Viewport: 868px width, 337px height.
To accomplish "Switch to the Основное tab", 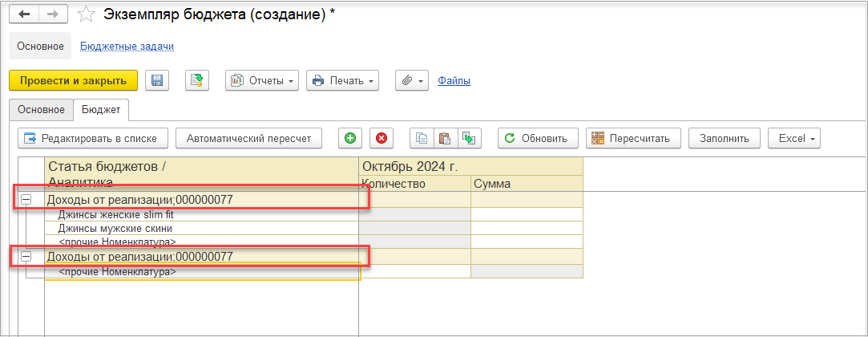I will point(41,109).
